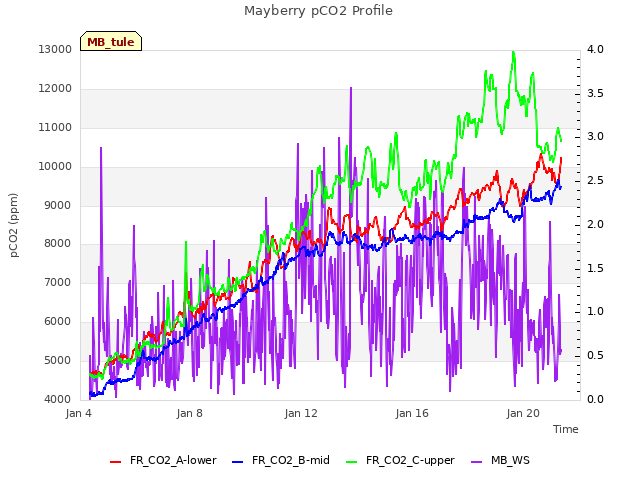
Task: Click the blue FR_CO2_B-mid legend swatch
Action: [x=238, y=462]
